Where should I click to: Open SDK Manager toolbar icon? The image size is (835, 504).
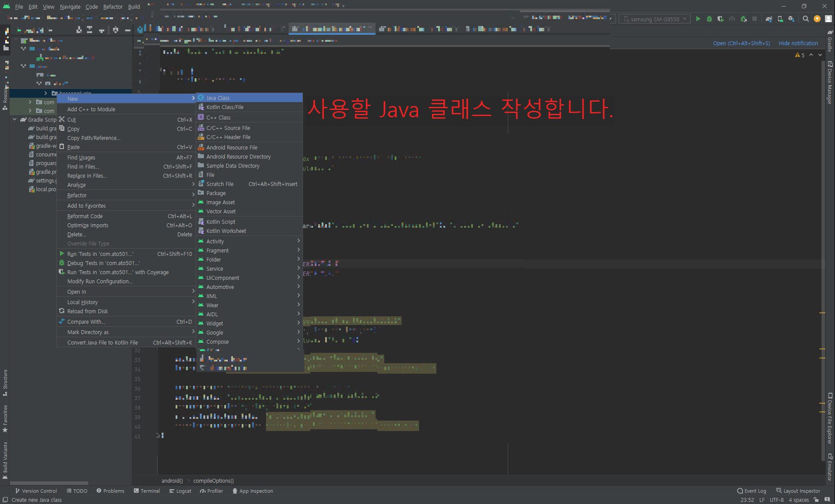(792, 19)
